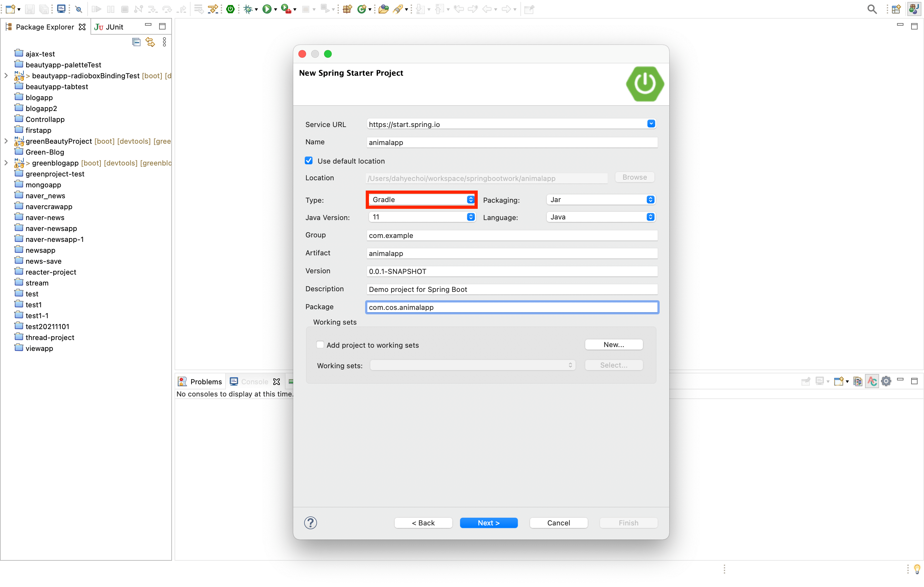Screen dimensions: 924x587
Task: Enable Add project to working sets checkbox
Action: (x=320, y=345)
